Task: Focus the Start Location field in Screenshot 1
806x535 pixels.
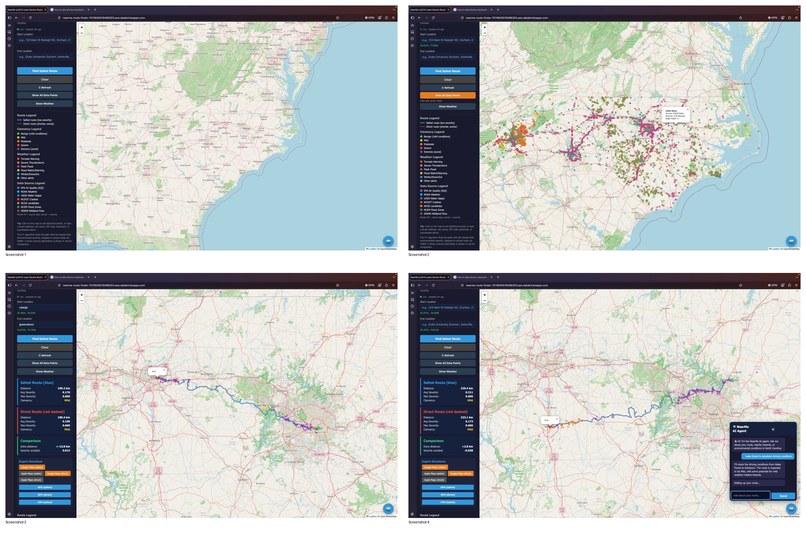Action: click(x=45, y=40)
